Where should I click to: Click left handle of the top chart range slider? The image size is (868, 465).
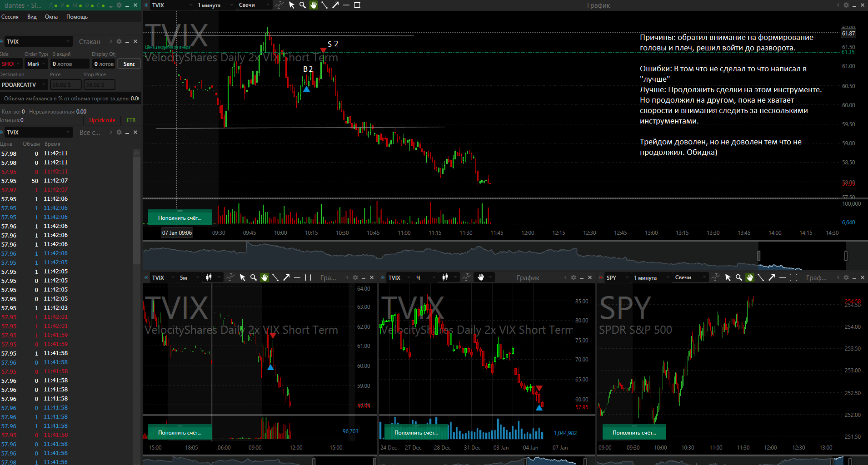758,256
